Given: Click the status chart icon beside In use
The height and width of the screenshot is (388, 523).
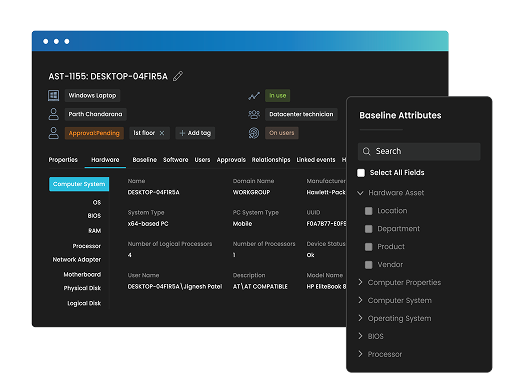Looking at the screenshot, I should click(254, 96).
